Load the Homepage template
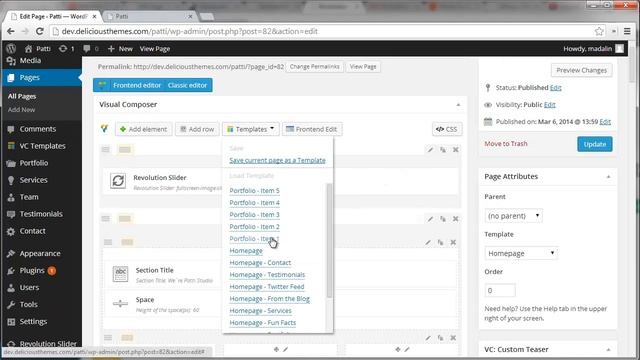640x360 pixels. [246, 251]
